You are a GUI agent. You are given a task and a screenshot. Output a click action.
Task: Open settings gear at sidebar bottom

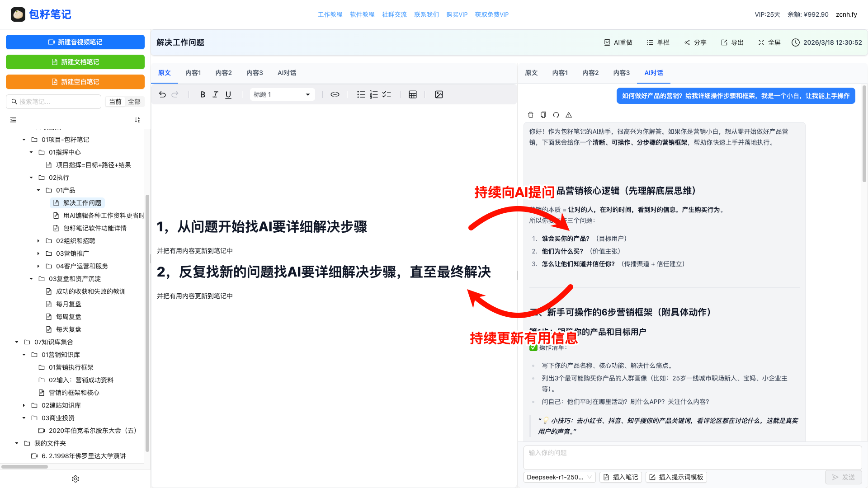click(75, 479)
